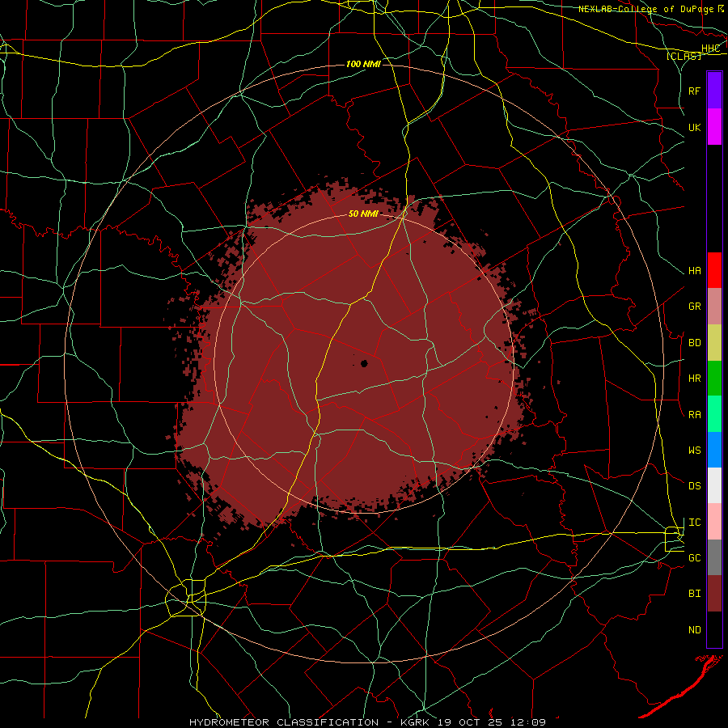Click the ND legend label
728x728 pixels.
coord(694,629)
